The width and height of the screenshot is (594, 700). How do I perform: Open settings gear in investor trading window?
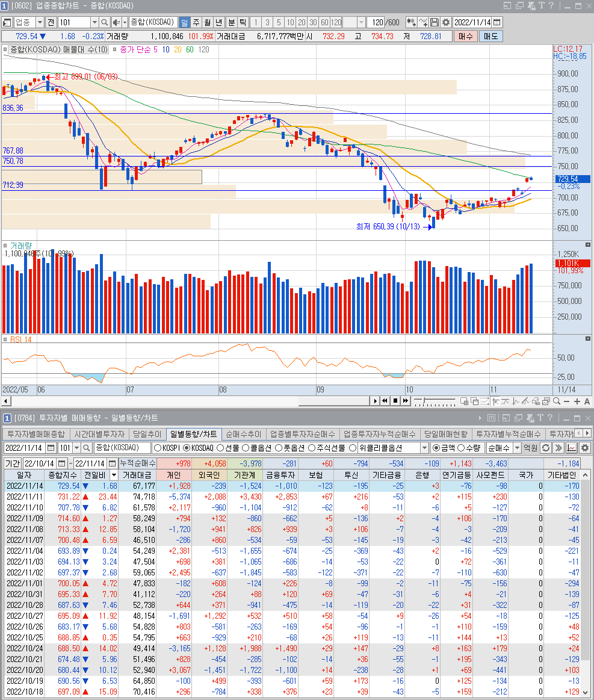pos(585,448)
